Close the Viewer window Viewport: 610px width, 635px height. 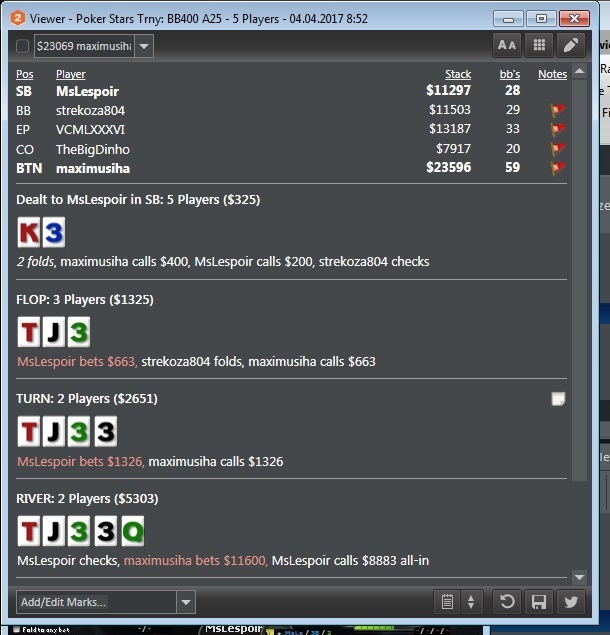coord(574,19)
